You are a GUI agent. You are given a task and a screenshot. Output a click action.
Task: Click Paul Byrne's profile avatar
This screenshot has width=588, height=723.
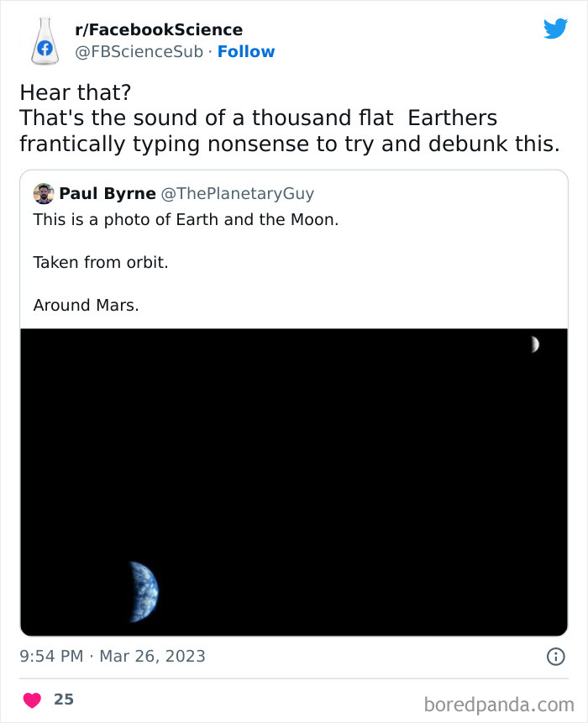pos(44,194)
